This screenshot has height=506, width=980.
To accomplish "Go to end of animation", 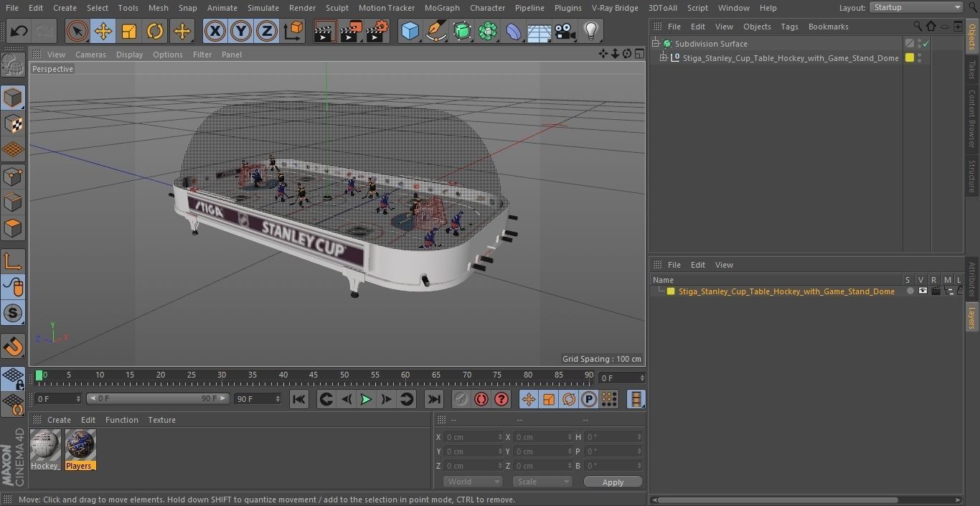I will 433,399.
